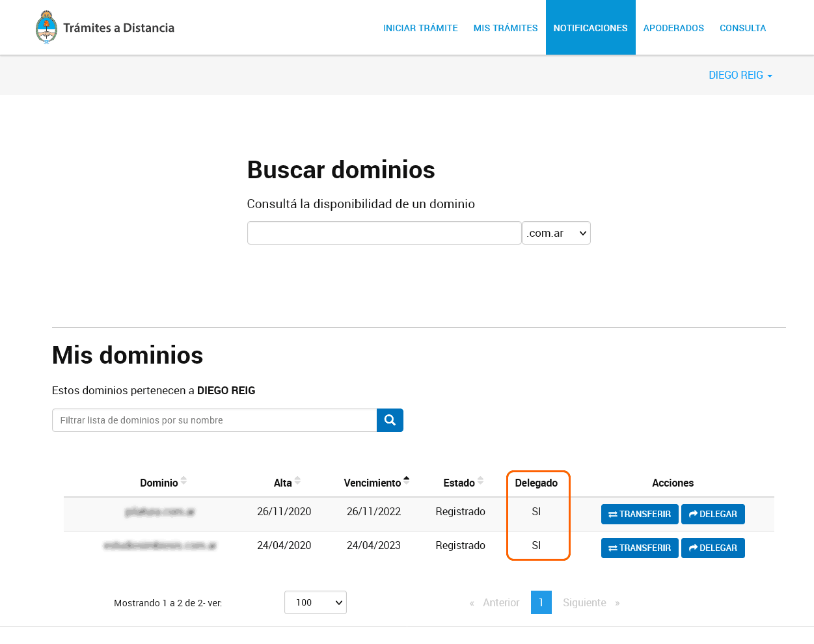Open the page size dropdown showing 100
The width and height of the screenshot is (814, 644).
pos(315,602)
